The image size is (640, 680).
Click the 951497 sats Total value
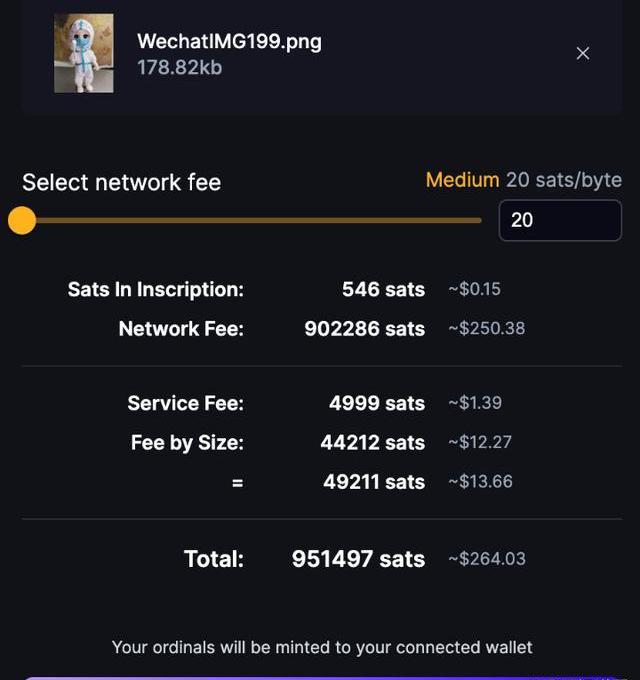(358, 559)
